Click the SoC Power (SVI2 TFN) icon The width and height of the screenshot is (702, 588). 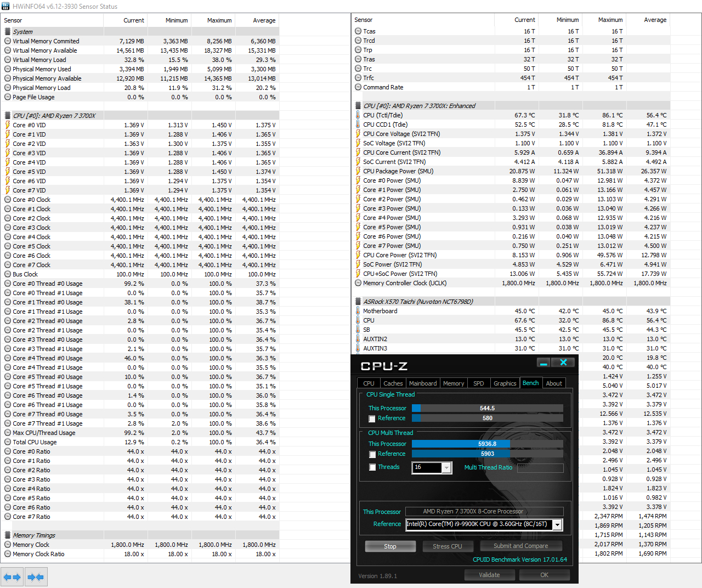pos(358,264)
